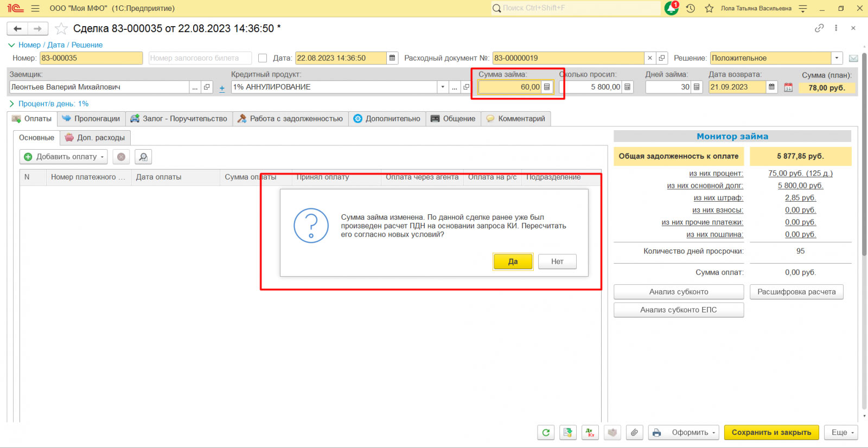Screen dimensions: 868x448
Task: Select Основные sub-tab
Action: click(x=36, y=138)
